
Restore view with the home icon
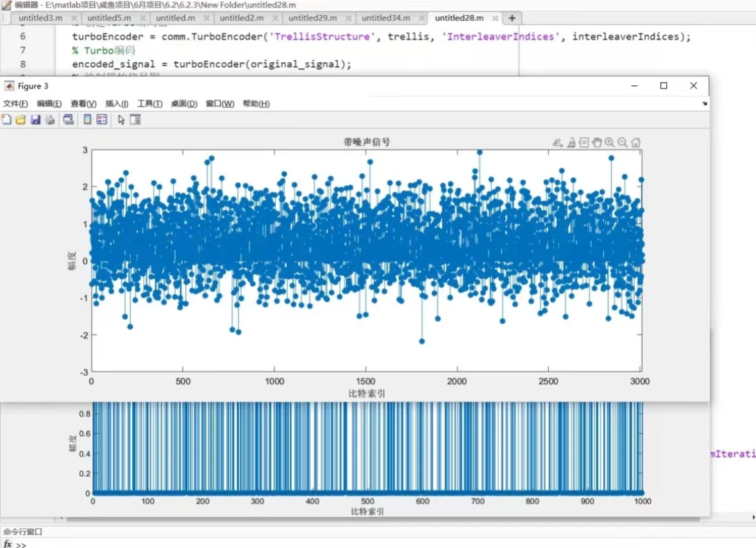pyautogui.click(x=636, y=143)
